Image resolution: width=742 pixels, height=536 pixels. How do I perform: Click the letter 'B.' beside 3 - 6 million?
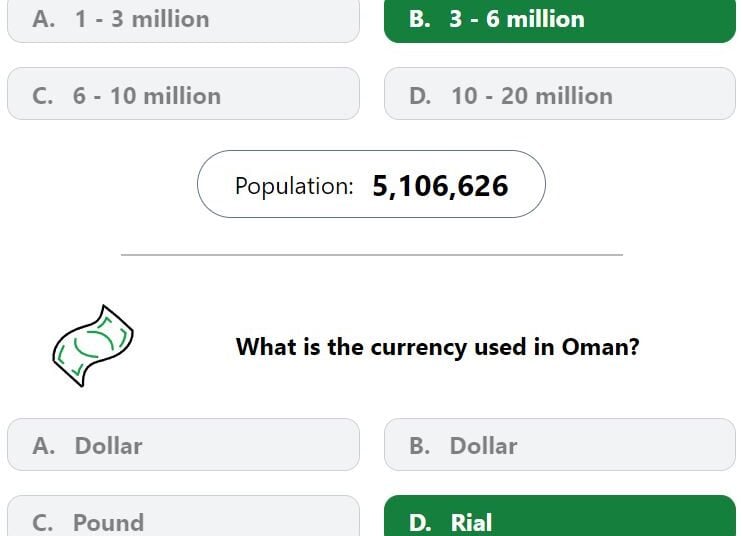point(420,19)
